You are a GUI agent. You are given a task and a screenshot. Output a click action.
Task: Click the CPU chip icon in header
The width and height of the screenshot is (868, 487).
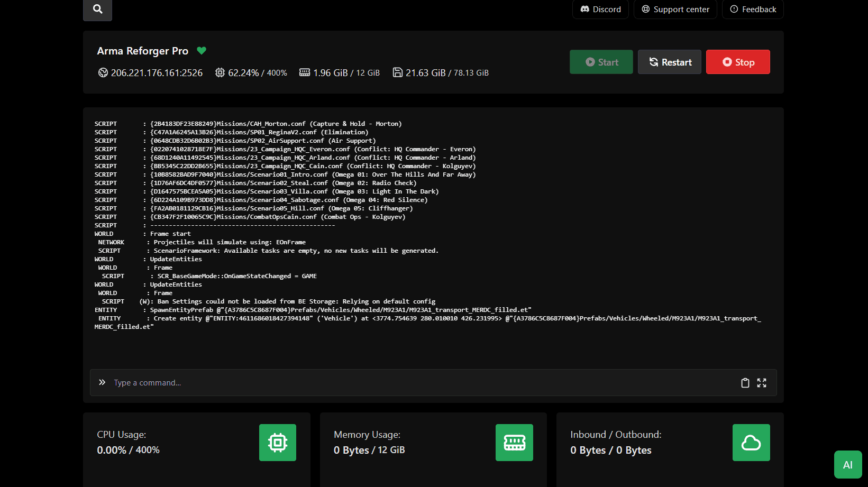[x=220, y=72]
